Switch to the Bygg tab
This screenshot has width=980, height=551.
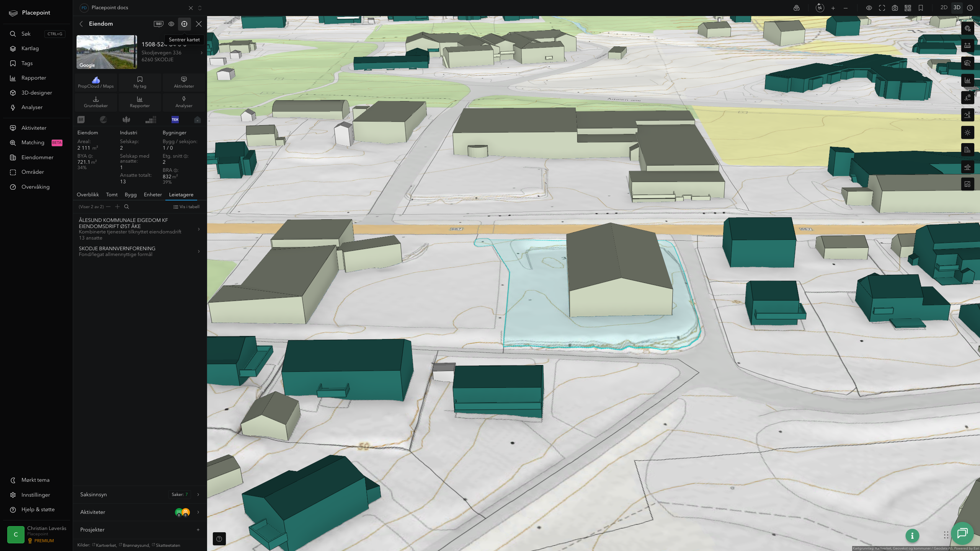(131, 194)
